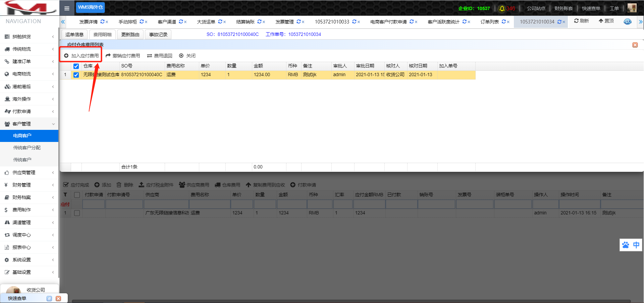
Task: Click 刷新 refresh button
Action: 581,21
